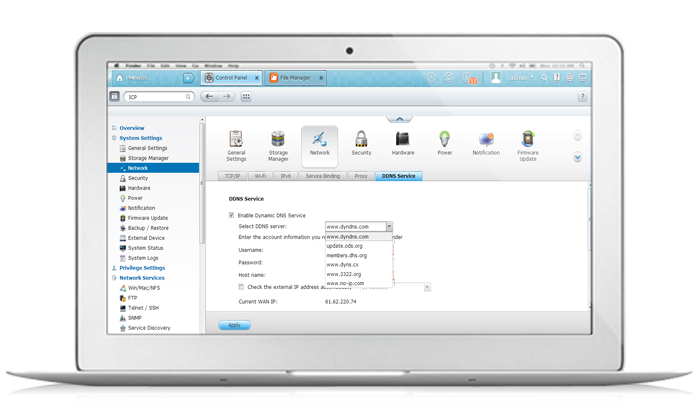Choose members.dhs.org from the server list

pos(346,255)
